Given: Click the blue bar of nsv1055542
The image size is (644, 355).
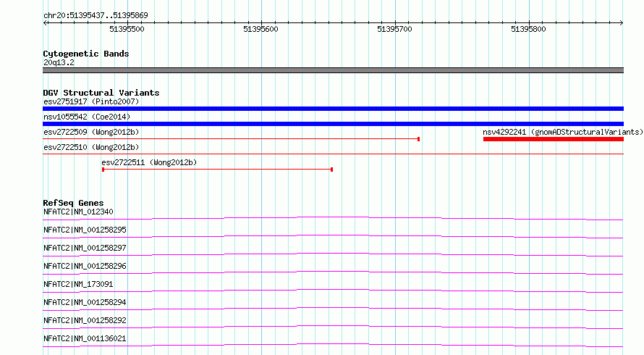Looking at the screenshot, I should tap(333, 124).
